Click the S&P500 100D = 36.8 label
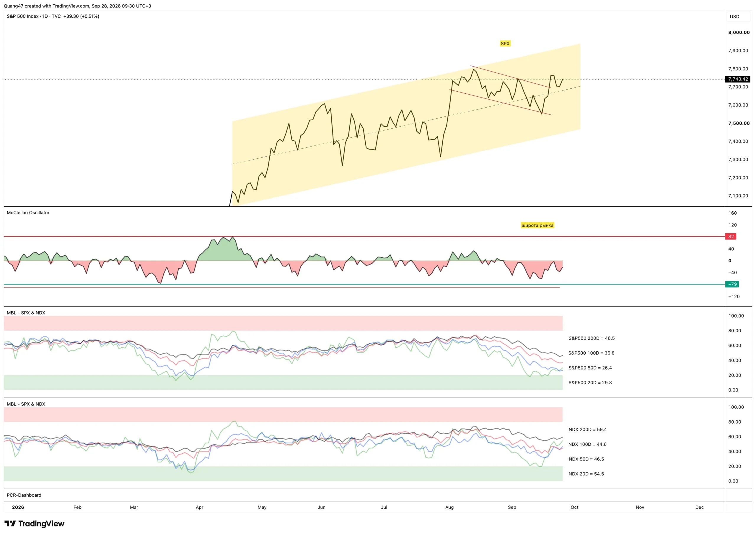Screen dimensions: 756x535 591,353
